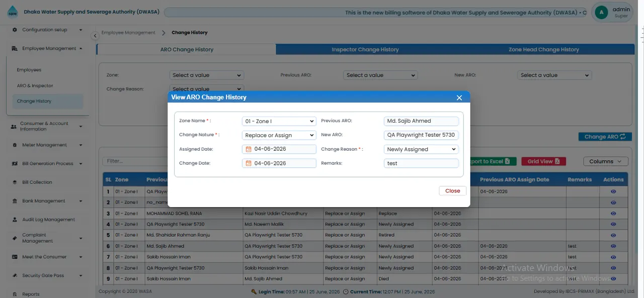The image size is (644, 298).
Task: Switch to ARO Change History tab
Action: click(186, 49)
